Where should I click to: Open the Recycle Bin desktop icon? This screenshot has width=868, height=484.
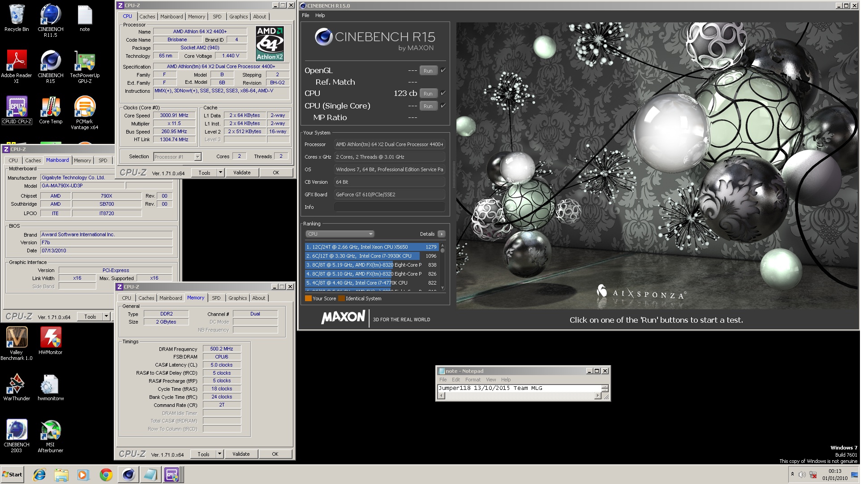[x=17, y=18]
